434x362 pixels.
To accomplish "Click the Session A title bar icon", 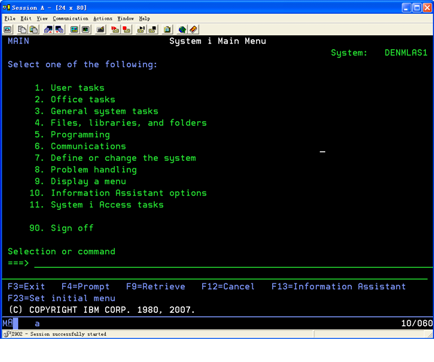I will coord(7,7).
